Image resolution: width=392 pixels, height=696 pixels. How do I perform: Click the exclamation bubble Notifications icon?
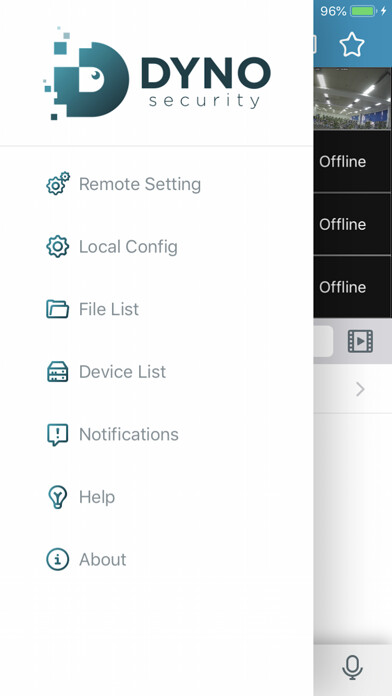pos(58,435)
